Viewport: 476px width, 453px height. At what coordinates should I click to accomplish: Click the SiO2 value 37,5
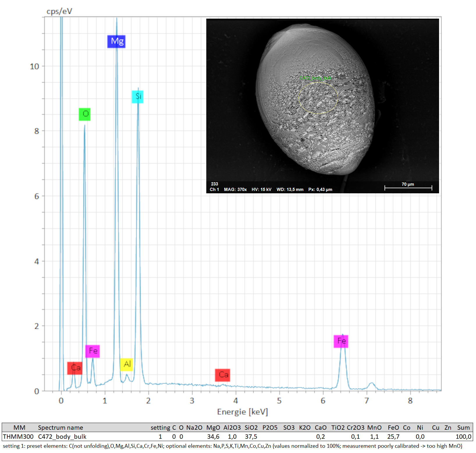[251, 437]
